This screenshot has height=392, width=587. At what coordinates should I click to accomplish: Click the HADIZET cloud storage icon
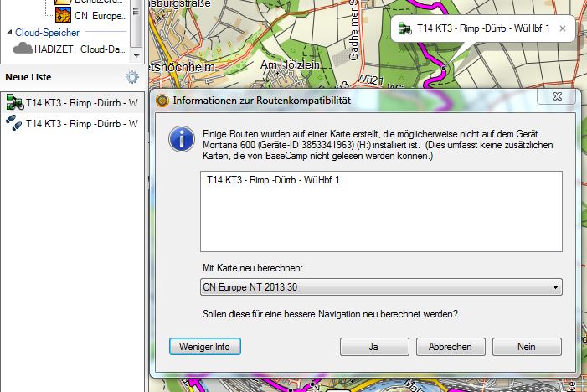click(x=22, y=49)
